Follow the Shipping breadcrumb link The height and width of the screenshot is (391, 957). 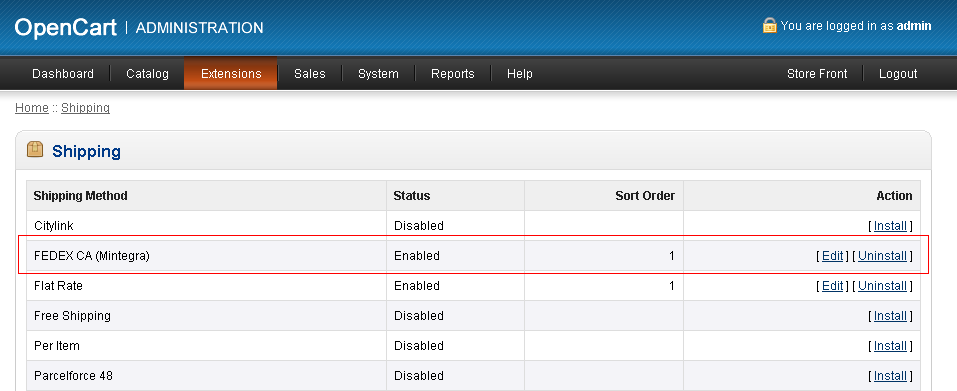(x=85, y=108)
